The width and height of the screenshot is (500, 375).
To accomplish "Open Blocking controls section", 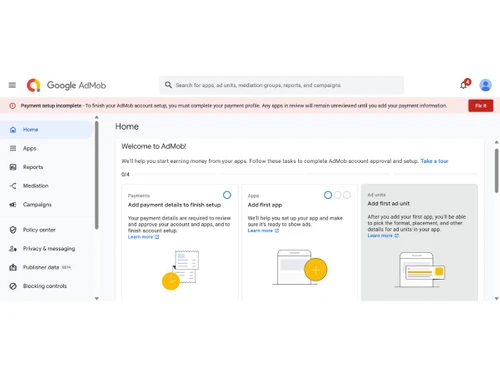I will (x=46, y=286).
